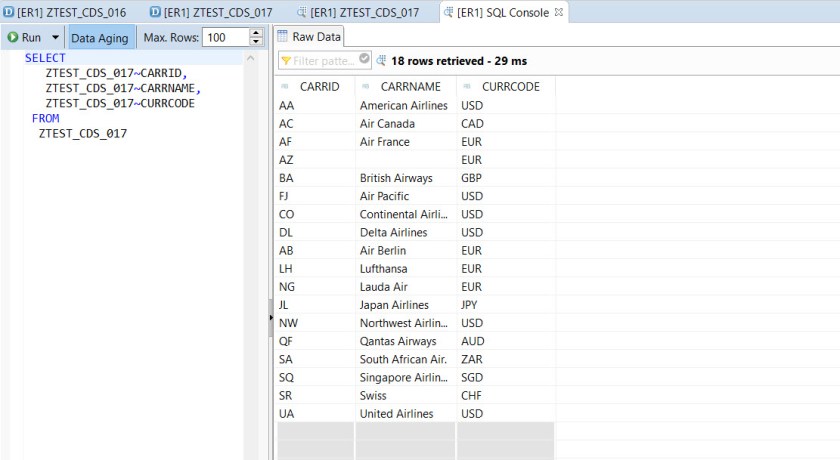Sort by the CURRCODE column header
840x460 pixels.
pyautogui.click(x=506, y=87)
